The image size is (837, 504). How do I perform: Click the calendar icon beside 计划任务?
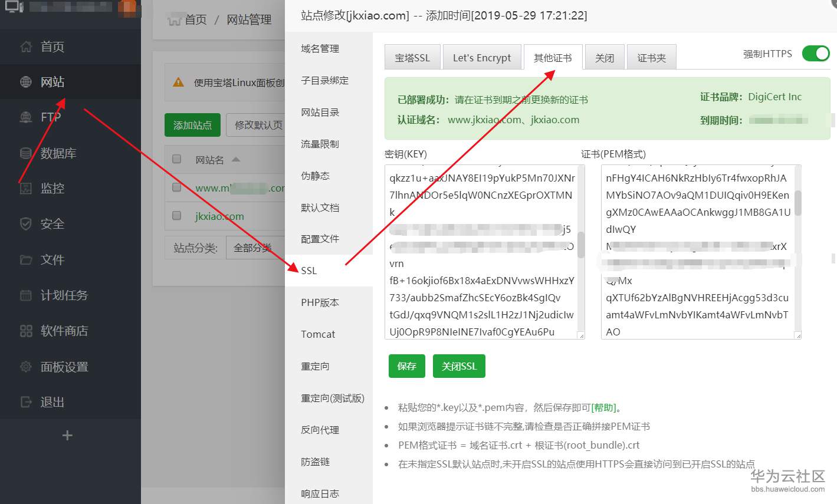[26, 295]
